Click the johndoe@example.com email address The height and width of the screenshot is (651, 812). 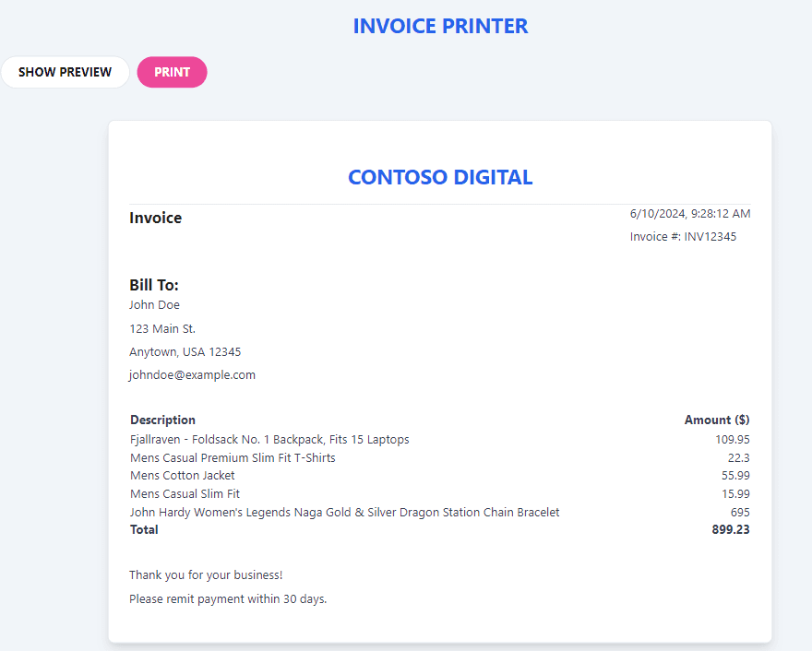pyautogui.click(x=192, y=374)
